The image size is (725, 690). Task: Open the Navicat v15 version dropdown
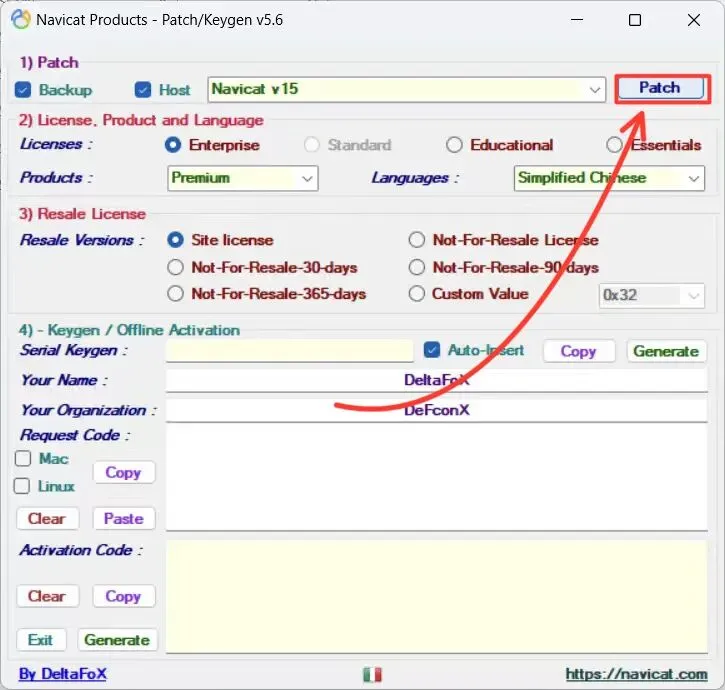click(407, 89)
